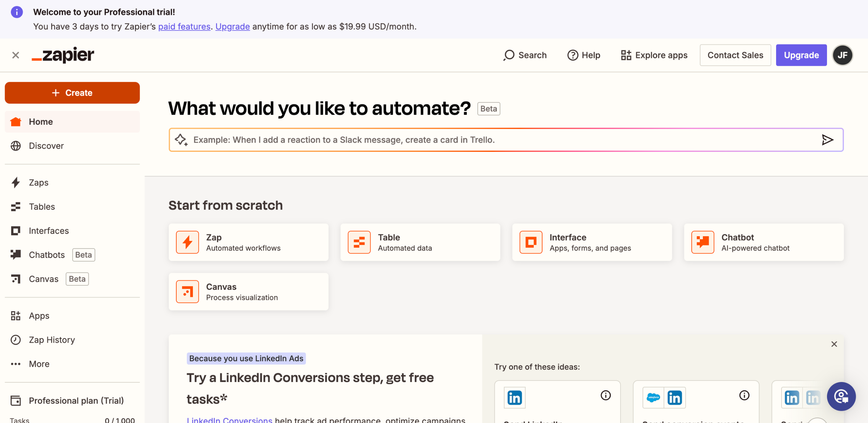
Task: Dismiss the LinkedIn Conversions promo panel
Action: tap(834, 344)
